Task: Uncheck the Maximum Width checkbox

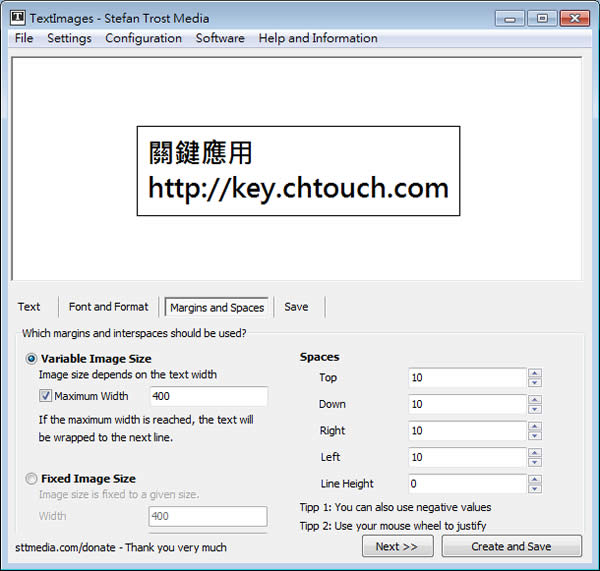Action: 45,396
